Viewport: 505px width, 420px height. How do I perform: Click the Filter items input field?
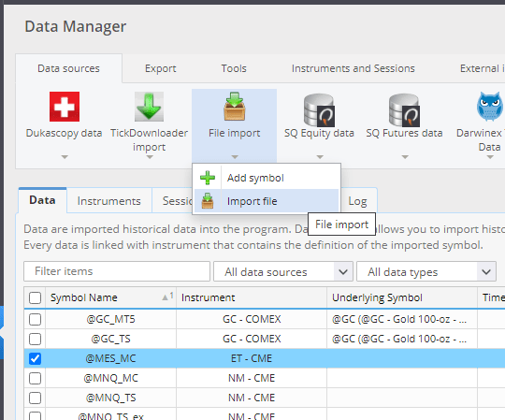[117, 271]
